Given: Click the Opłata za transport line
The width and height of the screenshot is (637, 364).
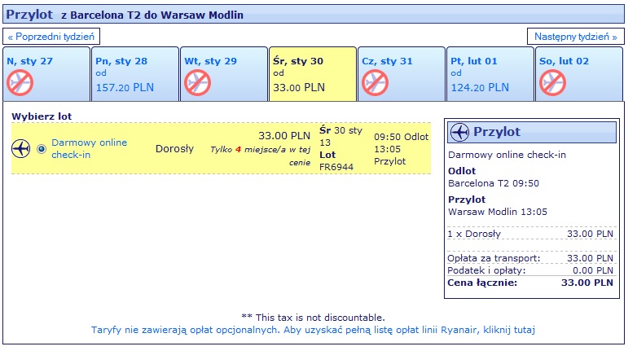Looking at the screenshot, I should pyautogui.click(x=530, y=258).
